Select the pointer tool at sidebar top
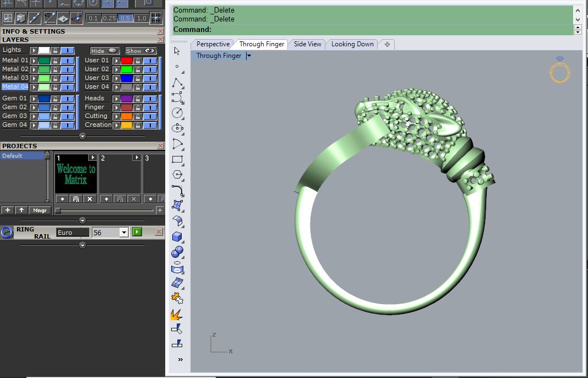588x378 pixels. click(177, 51)
